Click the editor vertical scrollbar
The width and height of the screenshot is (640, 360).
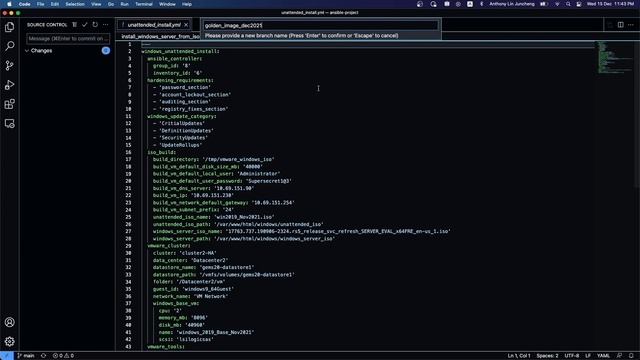click(x=637, y=114)
